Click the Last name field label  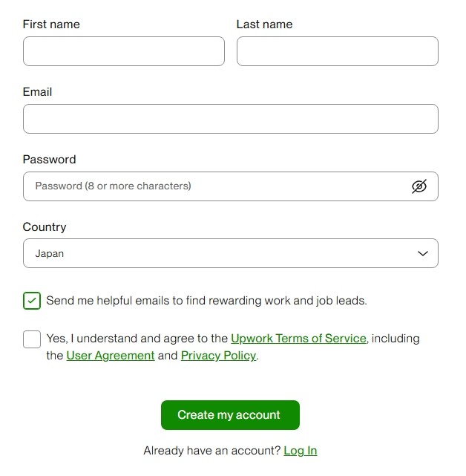click(x=264, y=25)
